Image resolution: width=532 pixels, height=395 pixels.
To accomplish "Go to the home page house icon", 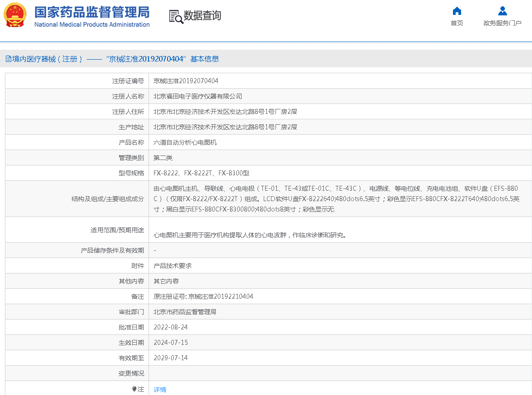I will (457, 11).
